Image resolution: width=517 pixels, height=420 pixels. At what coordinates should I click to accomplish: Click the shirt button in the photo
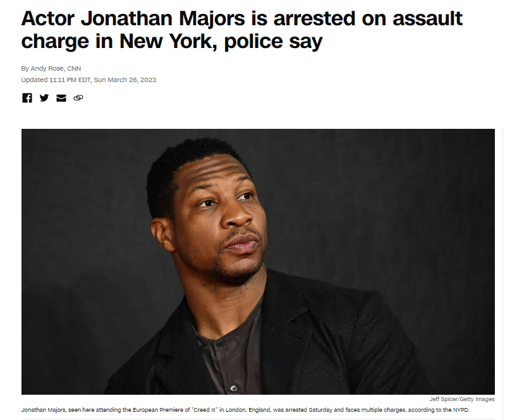click(x=233, y=388)
